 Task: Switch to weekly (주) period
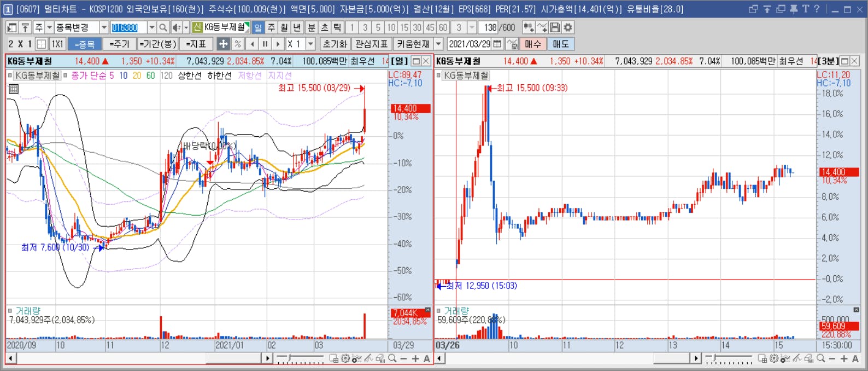(271, 27)
